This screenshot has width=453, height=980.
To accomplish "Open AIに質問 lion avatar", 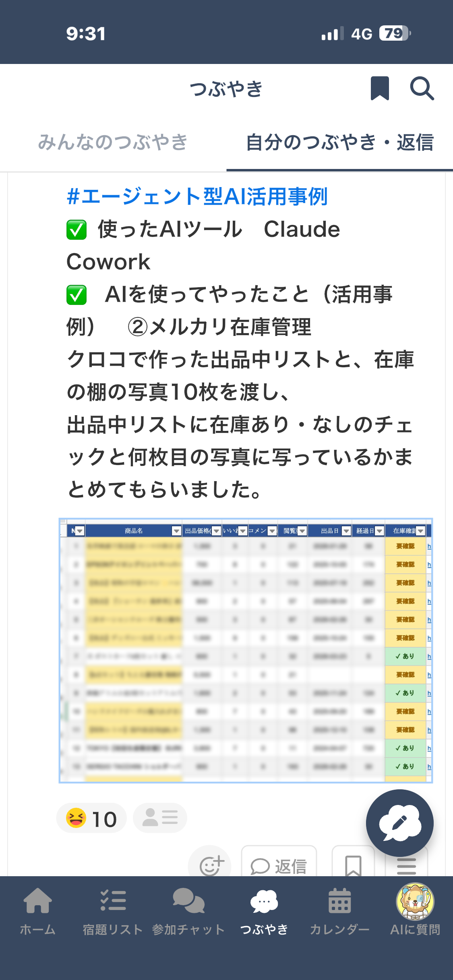I will click(415, 902).
